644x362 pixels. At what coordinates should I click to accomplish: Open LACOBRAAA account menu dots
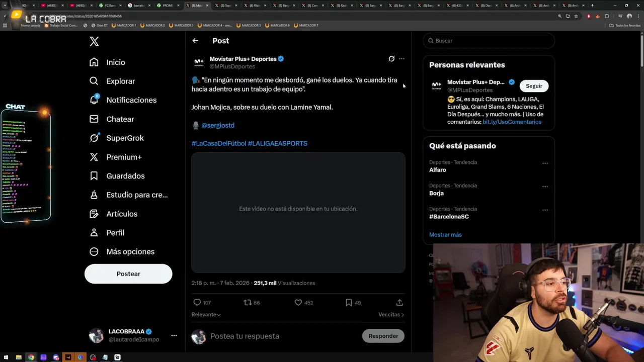pyautogui.click(x=174, y=335)
